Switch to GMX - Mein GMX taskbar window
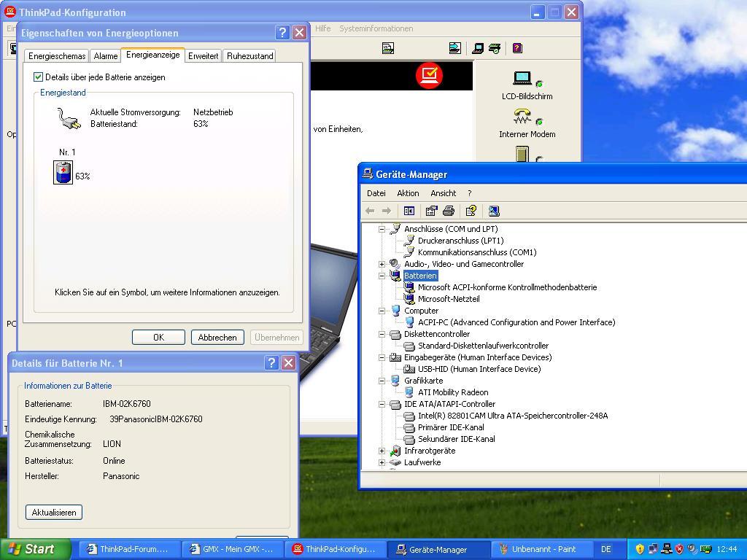The width and height of the screenshot is (747, 560). click(232, 549)
